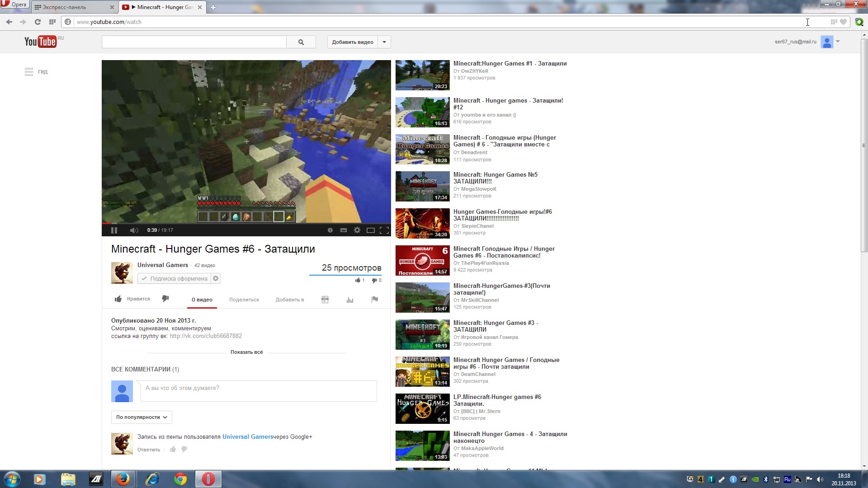
Task: Close the Экспресс-панель tab
Action: coord(112,7)
